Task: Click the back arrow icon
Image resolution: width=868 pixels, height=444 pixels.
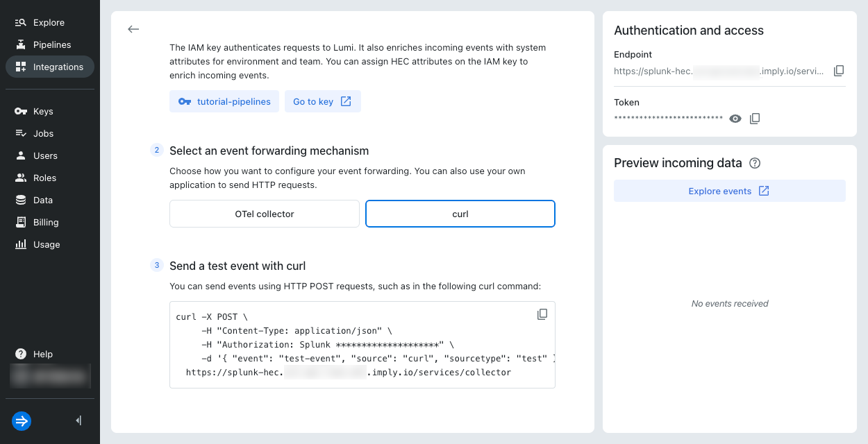Action: point(133,29)
